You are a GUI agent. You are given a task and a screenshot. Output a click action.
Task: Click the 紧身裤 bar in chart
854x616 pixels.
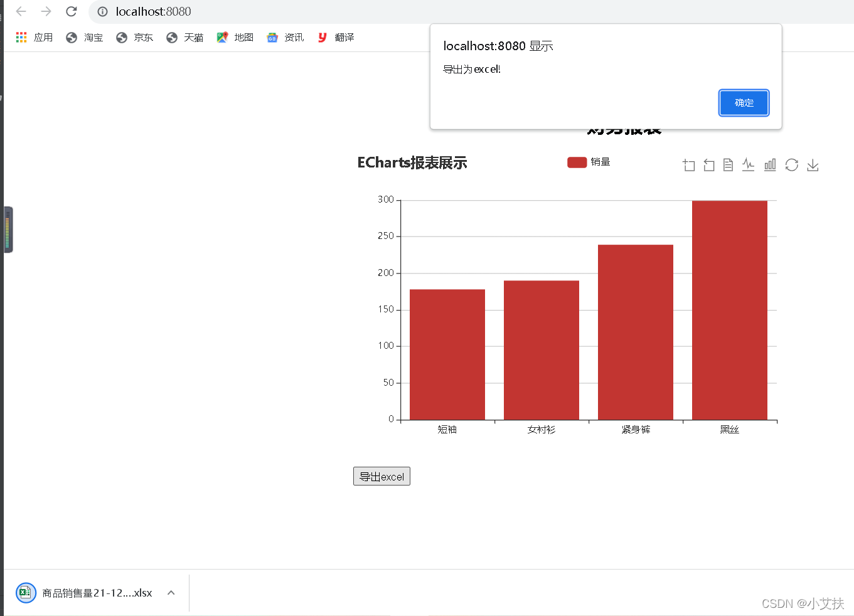click(x=636, y=332)
